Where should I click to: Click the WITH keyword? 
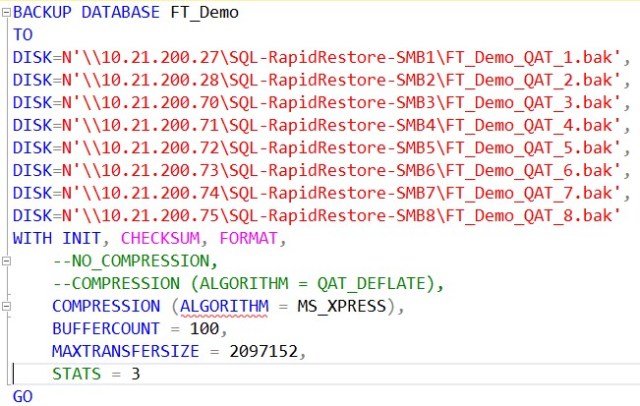[33, 238]
